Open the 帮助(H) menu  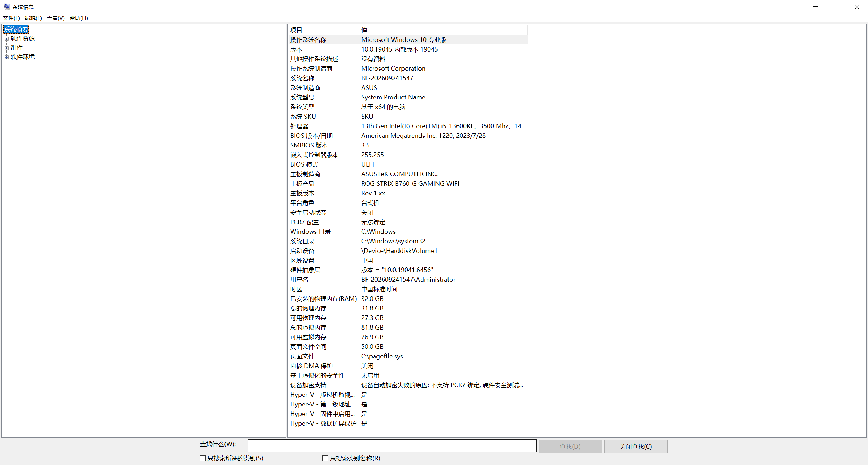[79, 18]
